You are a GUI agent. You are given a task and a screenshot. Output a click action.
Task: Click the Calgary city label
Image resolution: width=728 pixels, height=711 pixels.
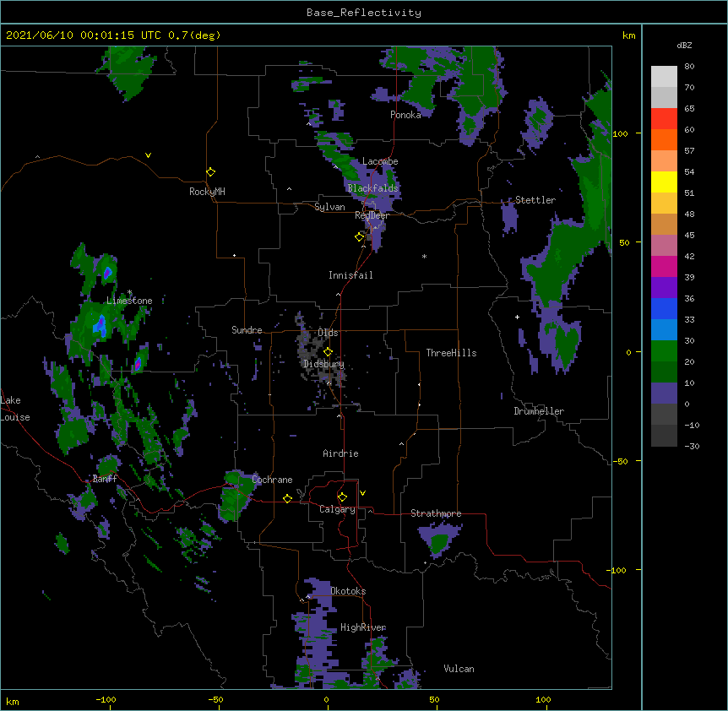point(337,509)
